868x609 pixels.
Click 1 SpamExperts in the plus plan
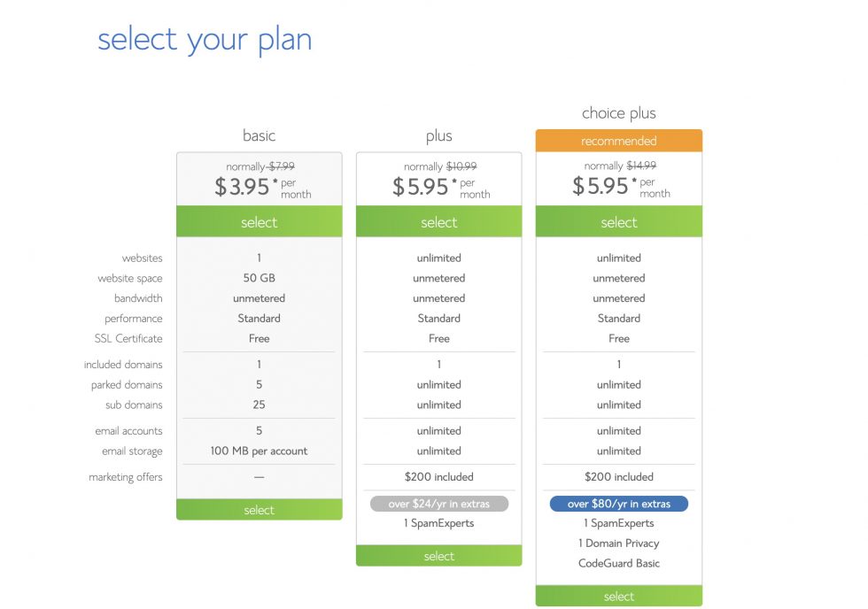tap(439, 523)
